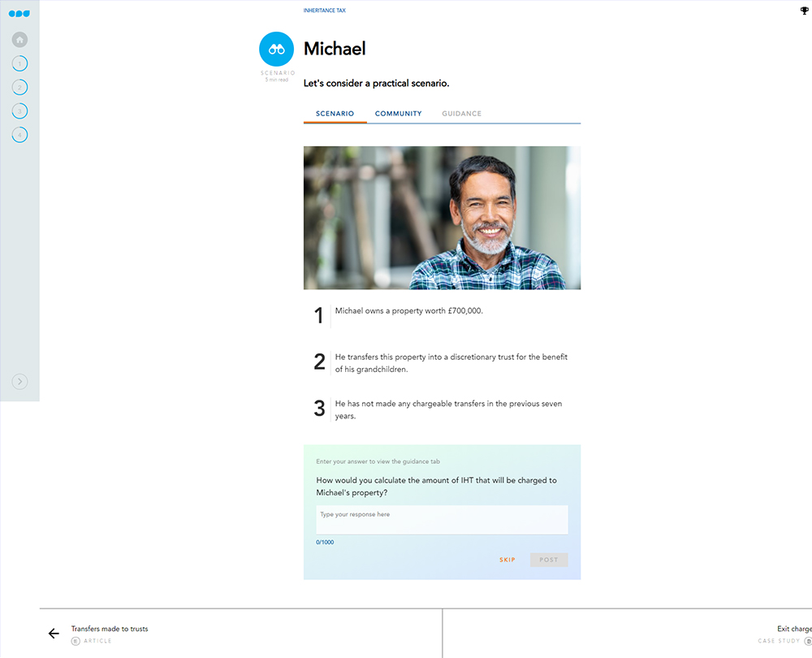Click the home icon in sidebar
Image resolution: width=812 pixels, height=658 pixels.
pyautogui.click(x=19, y=39)
